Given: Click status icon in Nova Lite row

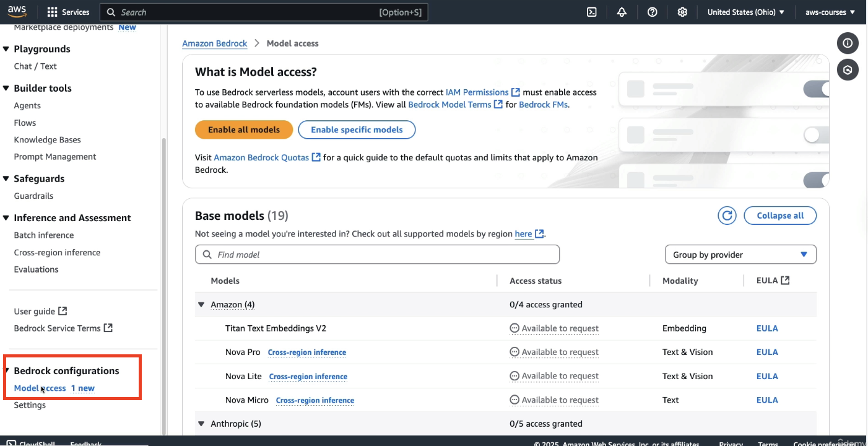Looking at the screenshot, I should (514, 376).
